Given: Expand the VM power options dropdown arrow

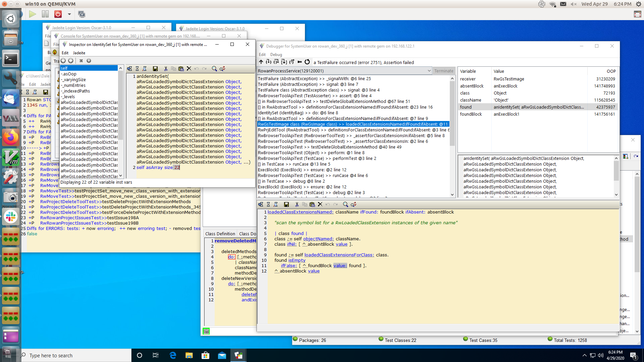Looking at the screenshot, I should (x=69, y=14).
